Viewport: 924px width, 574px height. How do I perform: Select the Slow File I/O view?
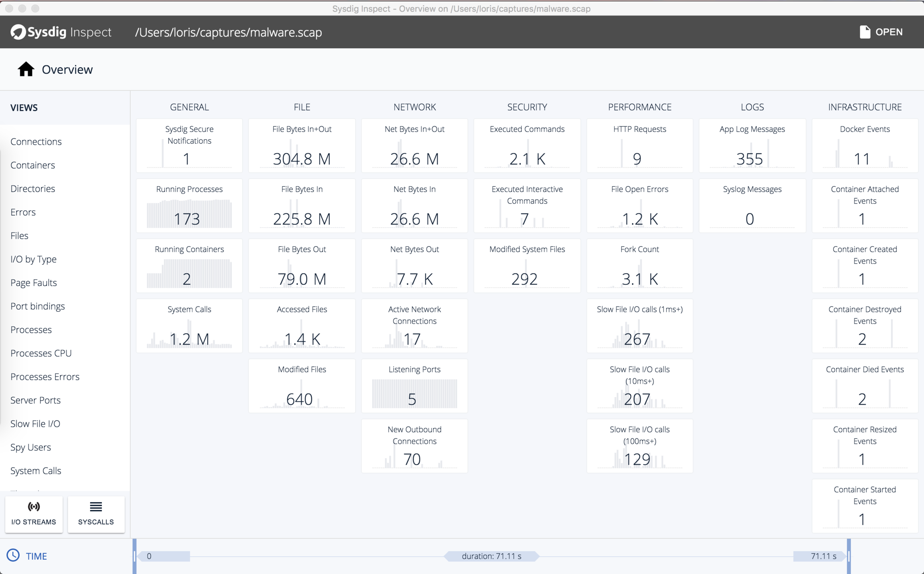click(35, 423)
